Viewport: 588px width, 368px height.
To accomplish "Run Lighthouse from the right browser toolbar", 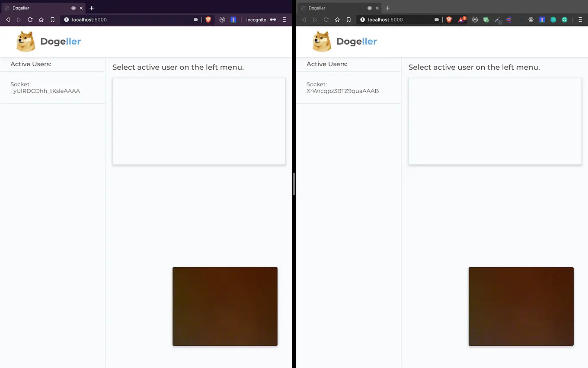I will click(542, 19).
